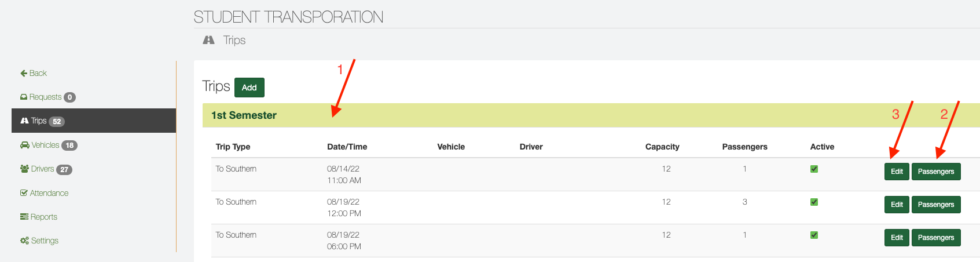Screen dimensions: 980x262
Task: Click the Requests inbox icon
Action: 24,97
